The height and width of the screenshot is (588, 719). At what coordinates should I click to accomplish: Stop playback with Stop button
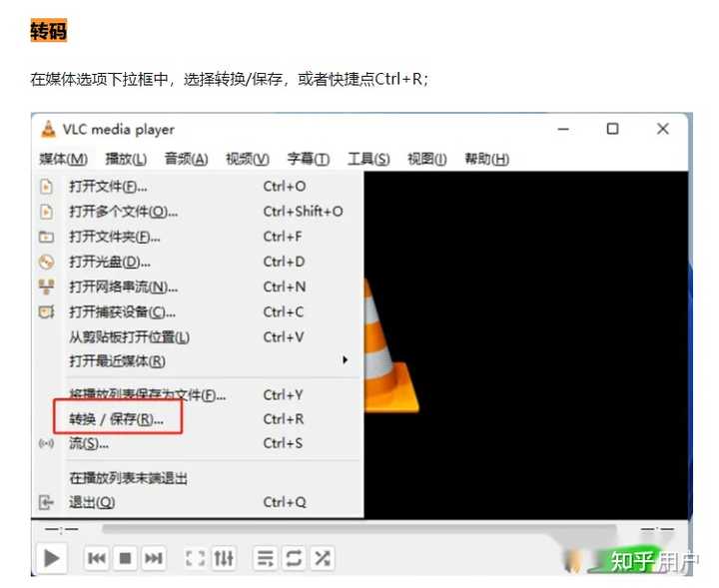pos(125,558)
